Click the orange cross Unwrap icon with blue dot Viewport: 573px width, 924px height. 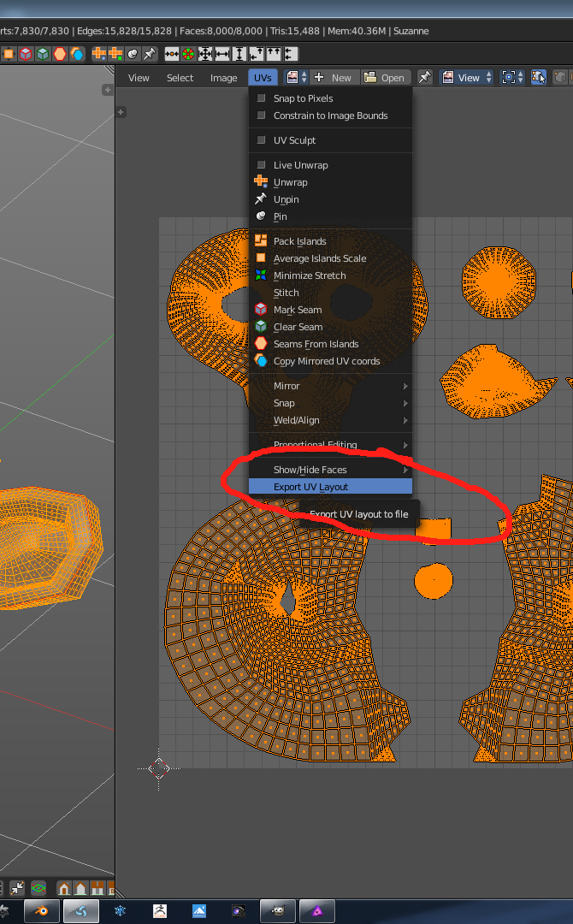tap(99, 54)
